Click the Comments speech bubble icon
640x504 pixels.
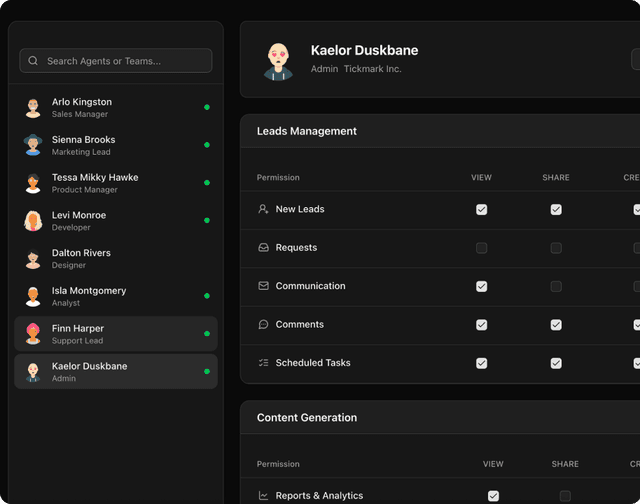(263, 325)
